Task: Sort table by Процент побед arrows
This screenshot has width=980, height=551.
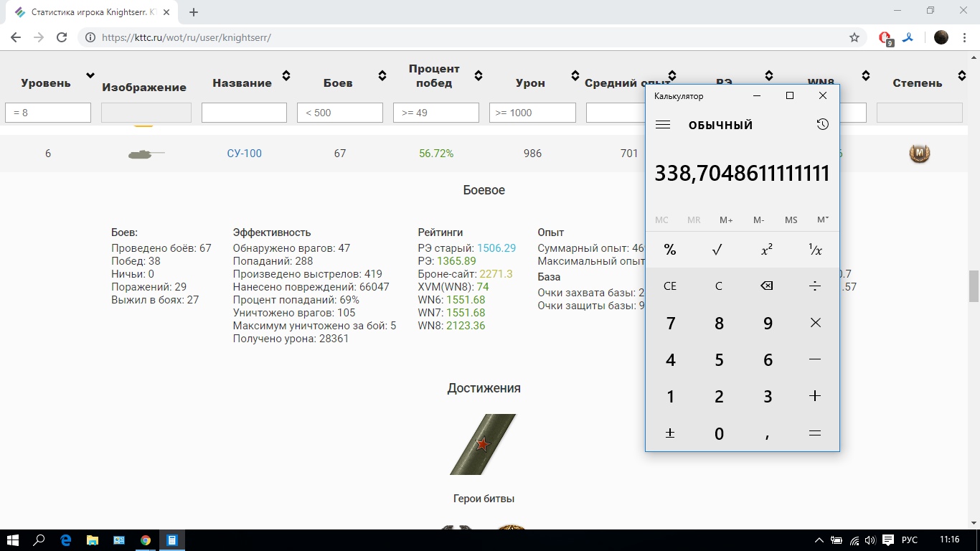Action: tap(479, 75)
